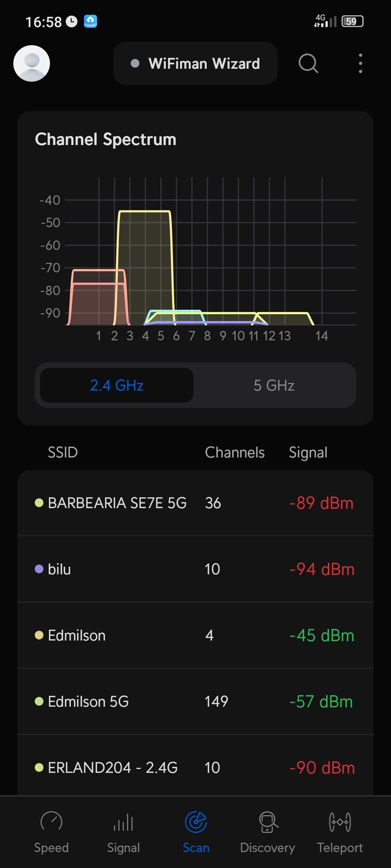Sort list by SSID column
391x868 pixels.
tap(63, 452)
